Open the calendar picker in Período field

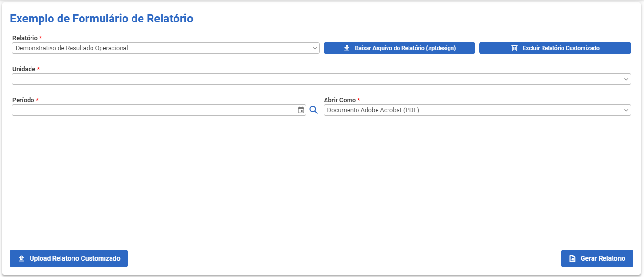[301, 110]
